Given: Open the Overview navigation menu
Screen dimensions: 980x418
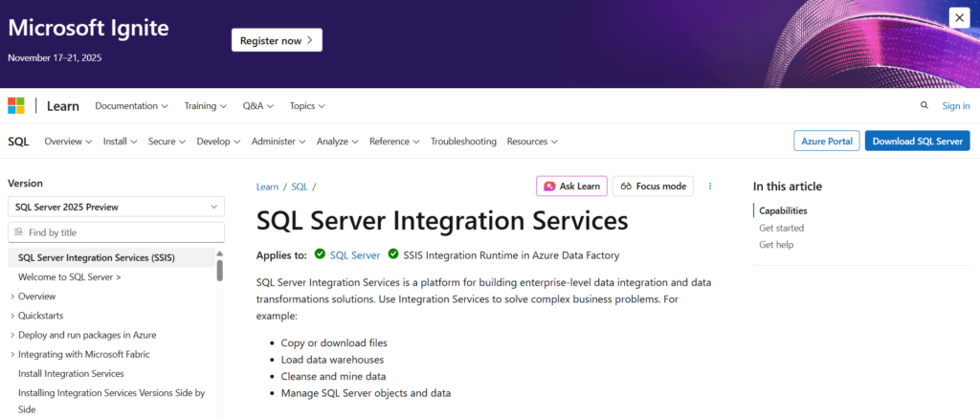Looking at the screenshot, I should pyautogui.click(x=68, y=142).
